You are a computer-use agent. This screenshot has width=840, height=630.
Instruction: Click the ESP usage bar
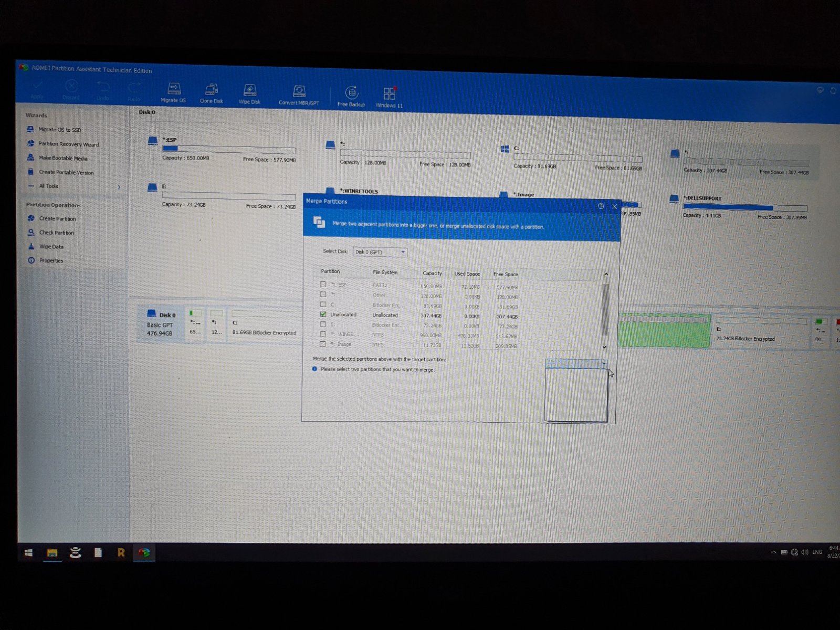(x=229, y=150)
